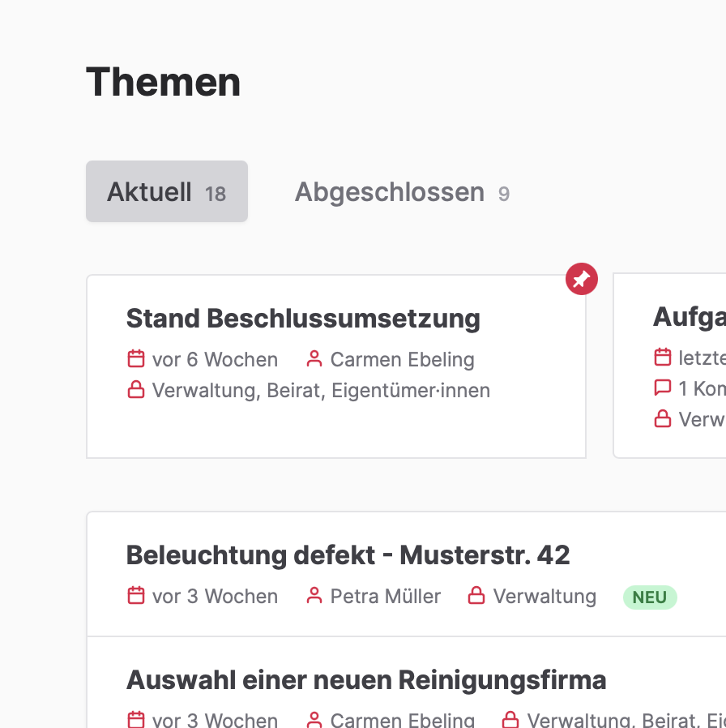The image size is (726, 728).
Task: Click the red pin icon on Stand Beschlussumsetzung
Action: (582, 280)
